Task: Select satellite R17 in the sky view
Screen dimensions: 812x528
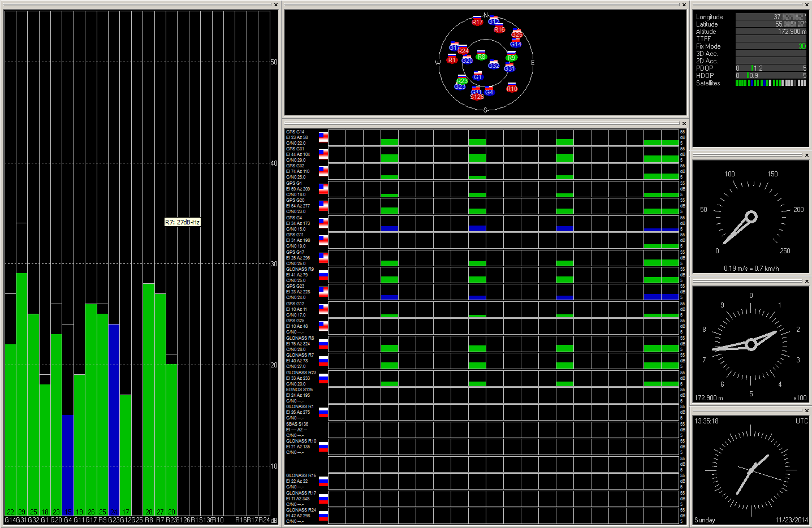Action: point(477,22)
